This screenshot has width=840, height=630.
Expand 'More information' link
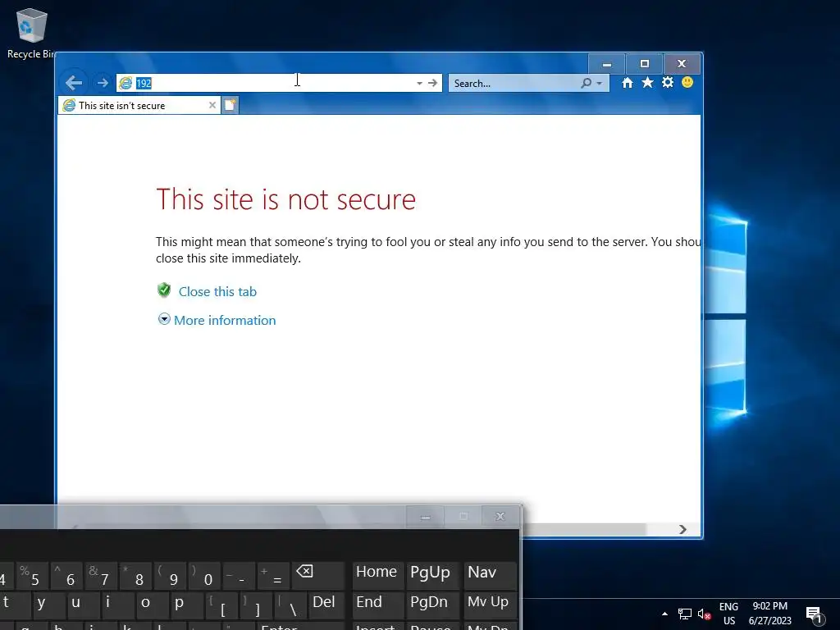click(x=225, y=321)
